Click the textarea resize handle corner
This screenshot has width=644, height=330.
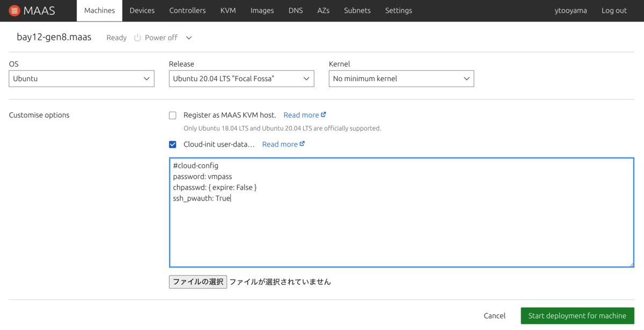(631, 264)
